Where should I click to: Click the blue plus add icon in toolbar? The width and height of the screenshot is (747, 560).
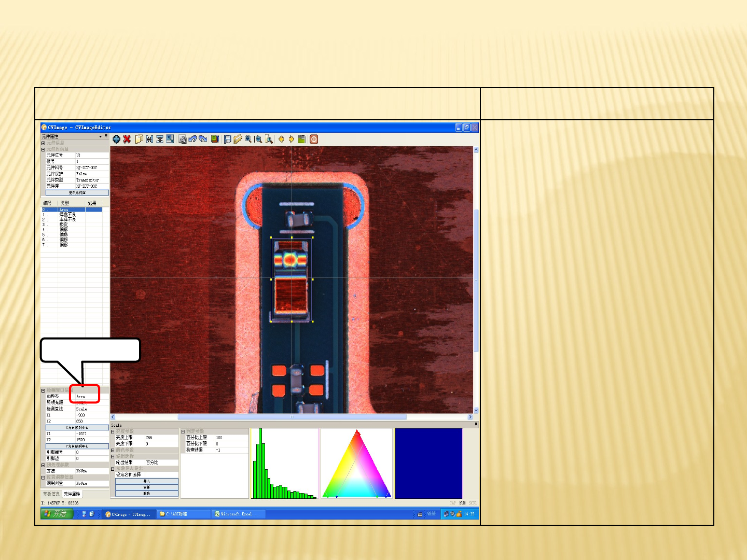tap(116, 139)
